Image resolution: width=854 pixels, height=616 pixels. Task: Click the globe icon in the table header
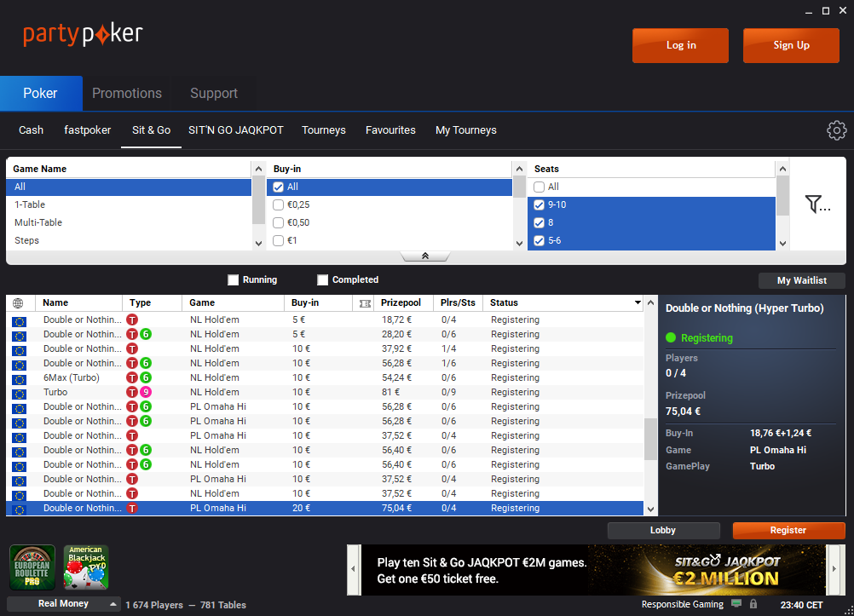tap(19, 302)
